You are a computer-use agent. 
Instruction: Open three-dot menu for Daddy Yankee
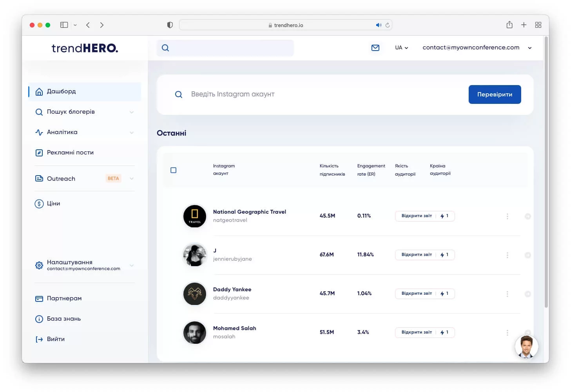click(507, 293)
